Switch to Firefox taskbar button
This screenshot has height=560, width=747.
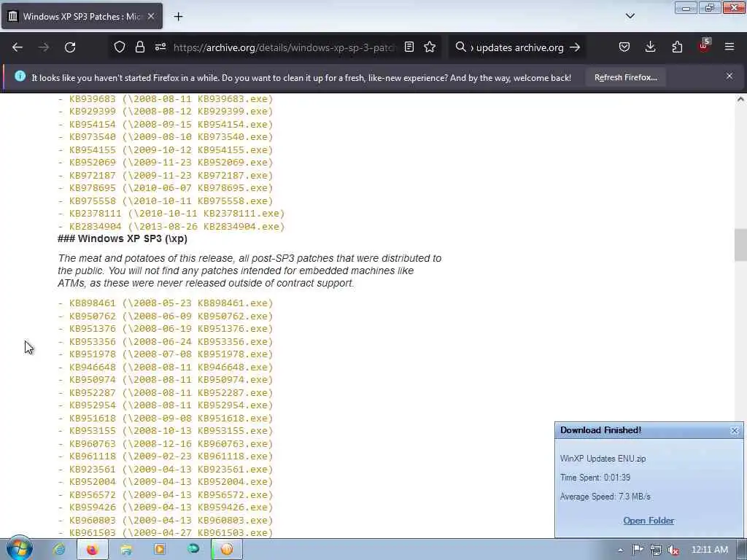(x=92, y=550)
